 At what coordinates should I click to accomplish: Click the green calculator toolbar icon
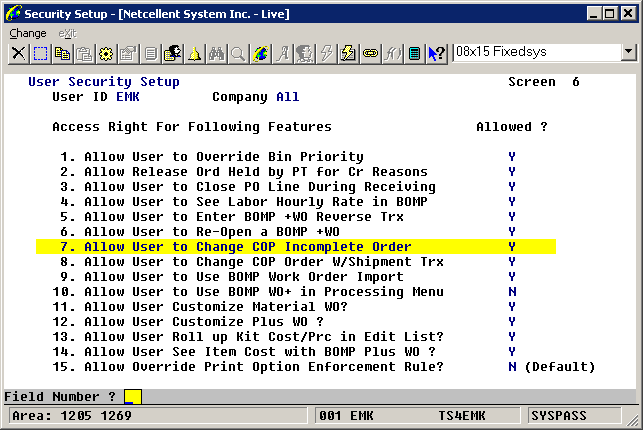(415, 53)
